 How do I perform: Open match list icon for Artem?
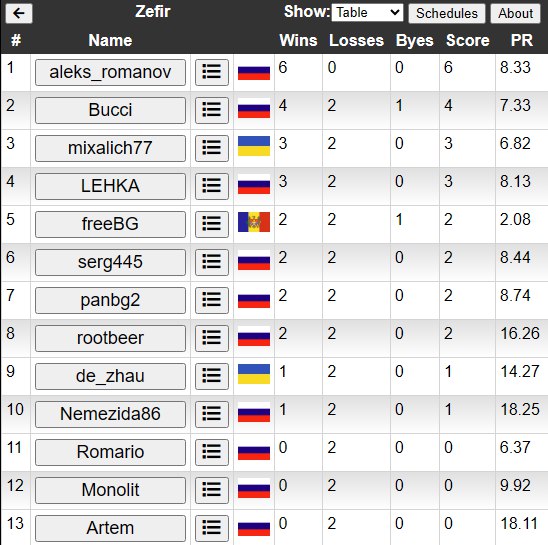[x=212, y=528]
